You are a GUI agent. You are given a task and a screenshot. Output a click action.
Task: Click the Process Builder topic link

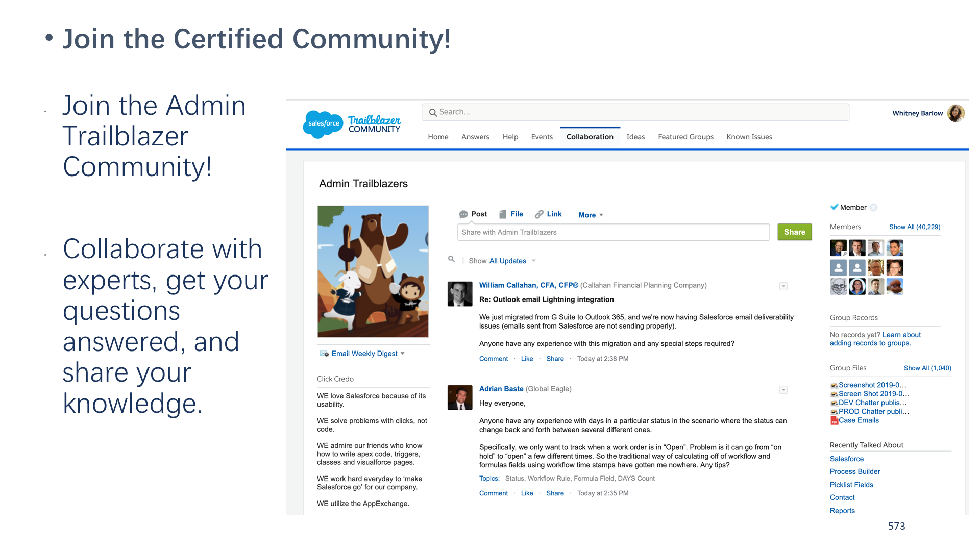pyautogui.click(x=855, y=472)
